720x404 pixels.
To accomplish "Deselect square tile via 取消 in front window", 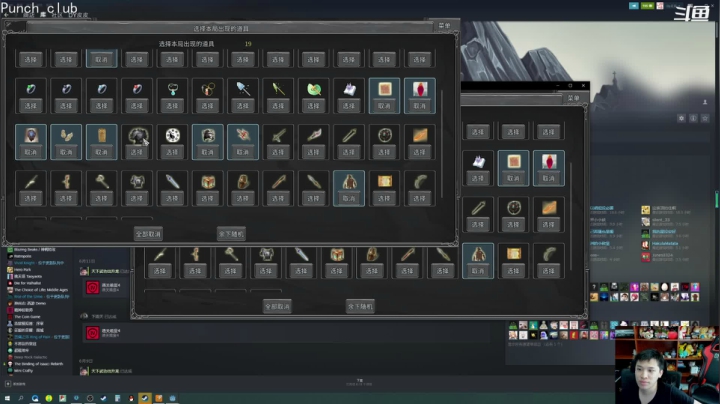I will pos(384,106).
